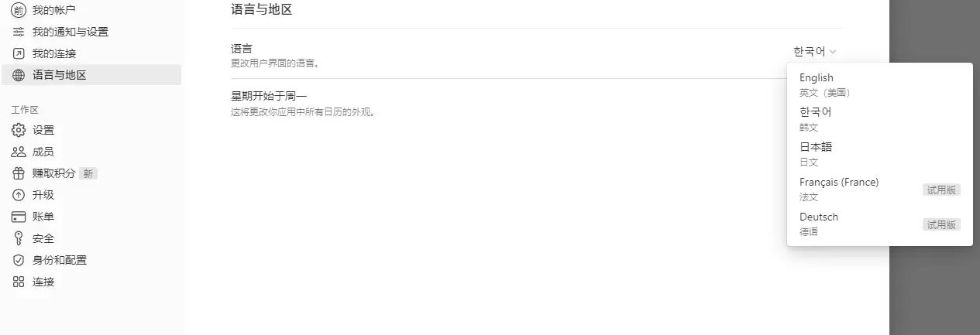980x335 pixels.
Task: Choose English from the language list
Action: coord(879,84)
